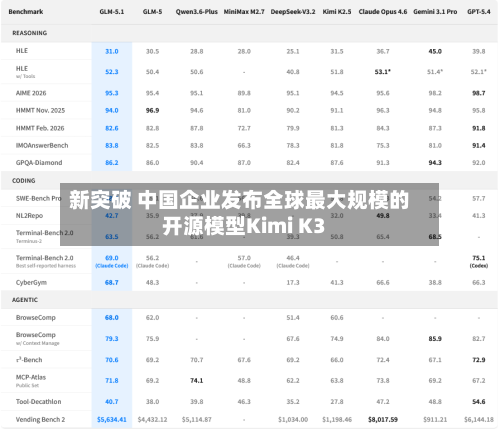Viewport: 500px width, 429px height.
Task: Click the Benchmark column header
Action: pyautogui.click(x=26, y=12)
